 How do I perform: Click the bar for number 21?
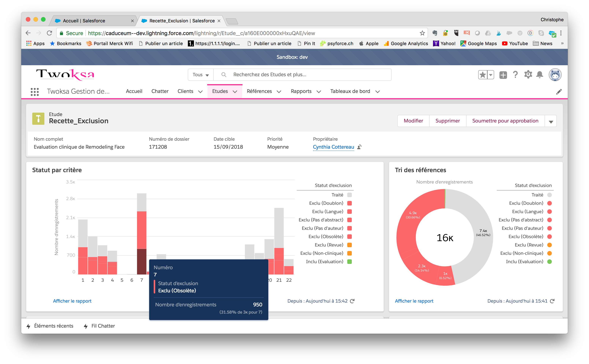point(279,241)
